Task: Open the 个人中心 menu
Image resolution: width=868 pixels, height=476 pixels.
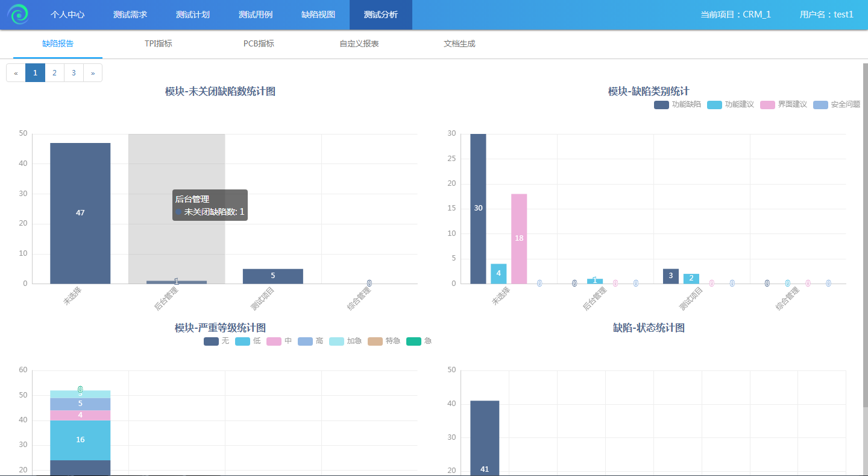Action: 68,14
